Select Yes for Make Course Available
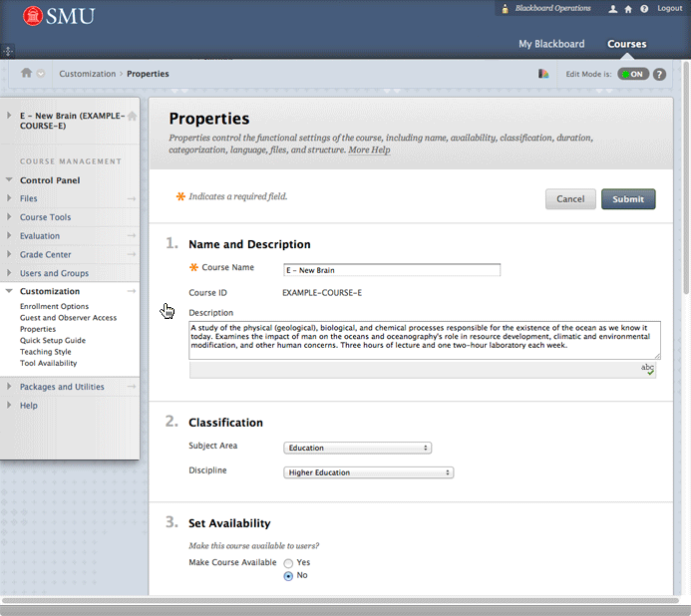The height and width of the screenshot is (616, 691). tap(289, 563)
